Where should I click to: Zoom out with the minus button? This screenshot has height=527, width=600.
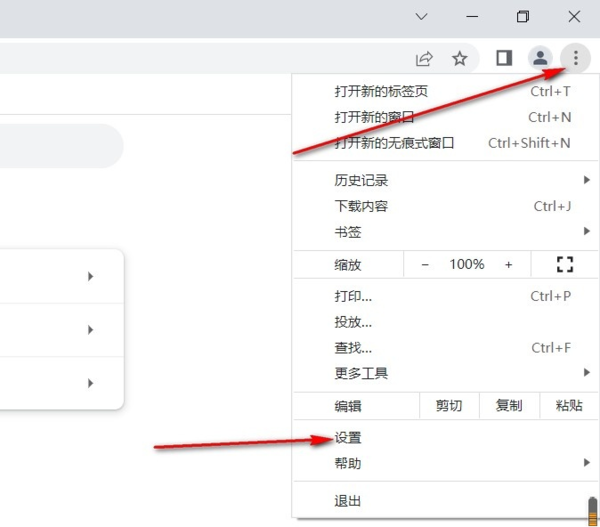coord(425,264)
